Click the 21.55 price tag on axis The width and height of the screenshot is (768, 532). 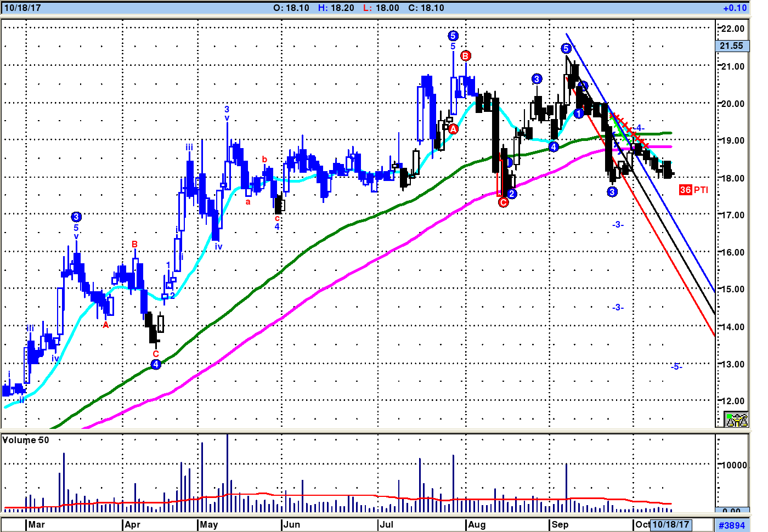732,46
